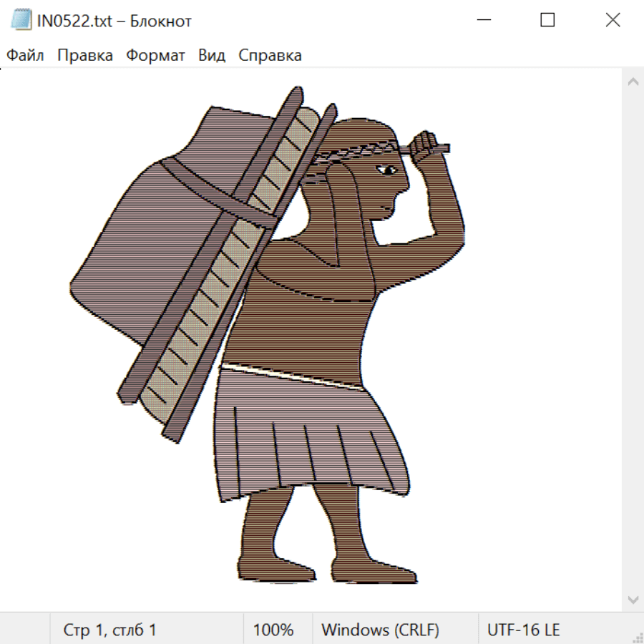Maximize the Notepad window

coord(547,20)
